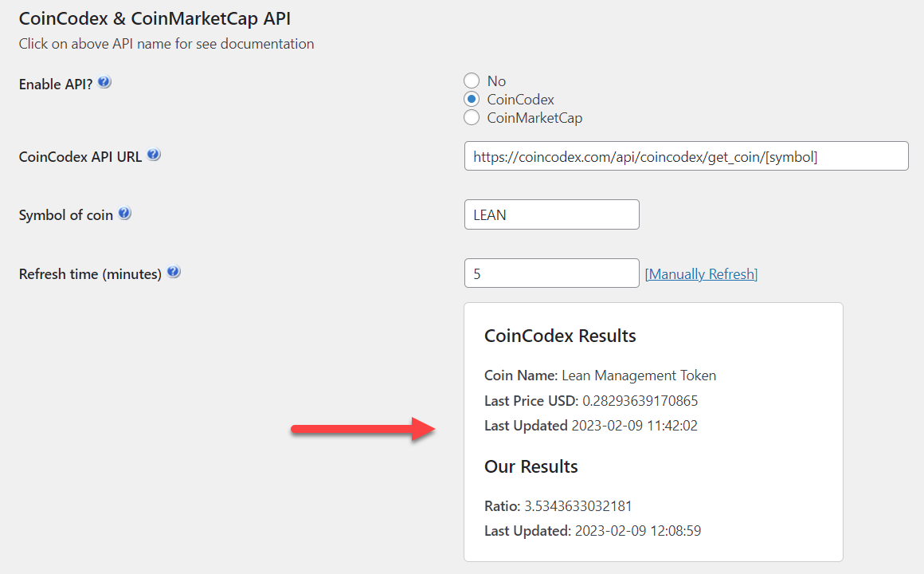Click help icon beside Refresh time (minutes)

174,272
